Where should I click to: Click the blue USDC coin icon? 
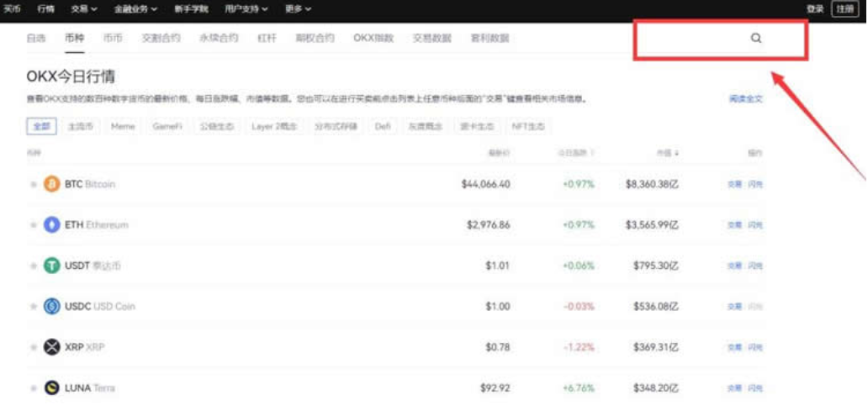(52, 307)
